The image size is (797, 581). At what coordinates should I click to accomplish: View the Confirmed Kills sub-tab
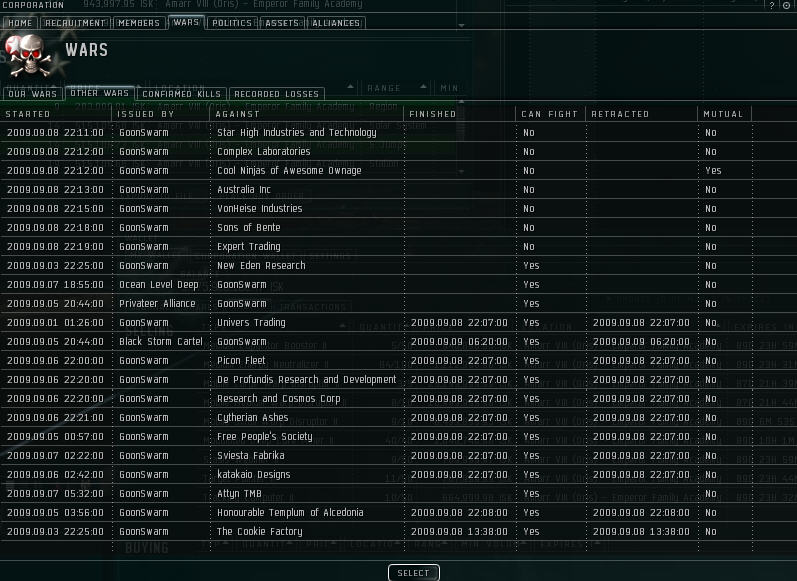181,94
